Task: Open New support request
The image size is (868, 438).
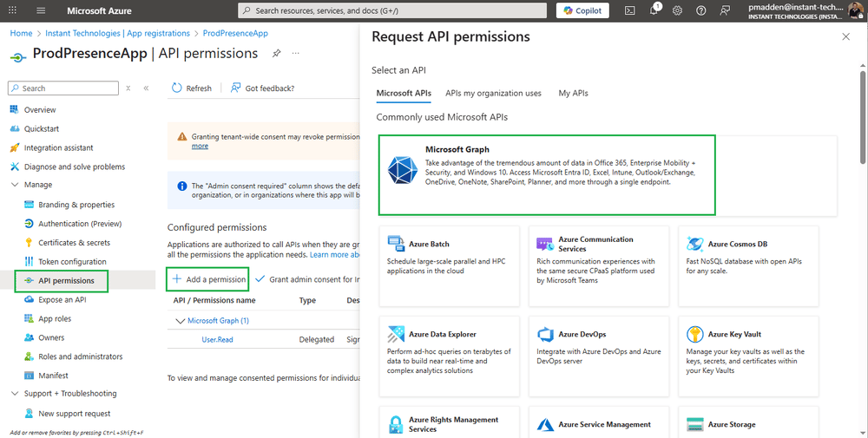Action: point(74,414)
